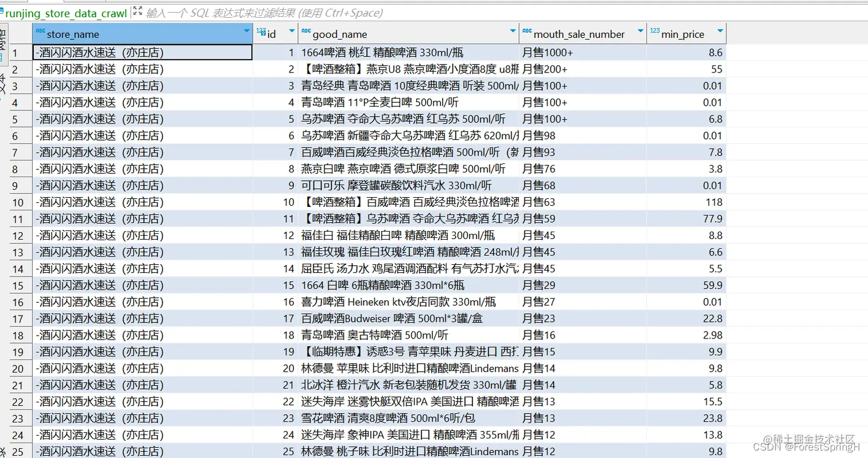Focus the SQL expression filter input field
The height and width of the screenshot is (458, 868).
(x=264, y=13)
